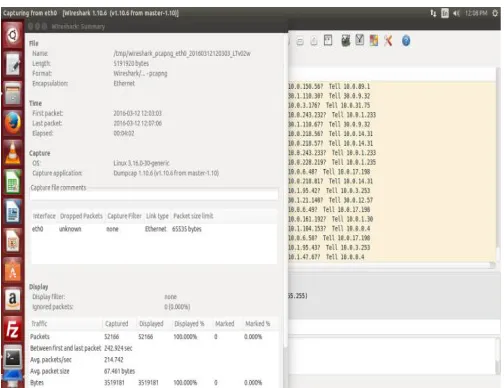Click the Avg. packet size row
This screenshot has height=388, width=504.
tap(153, 371)
